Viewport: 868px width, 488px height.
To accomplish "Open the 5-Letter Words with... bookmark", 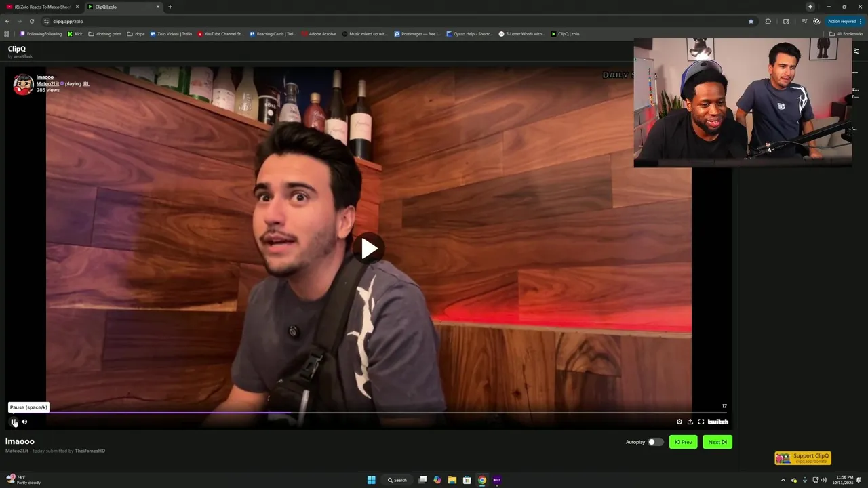I will point(521,33).
